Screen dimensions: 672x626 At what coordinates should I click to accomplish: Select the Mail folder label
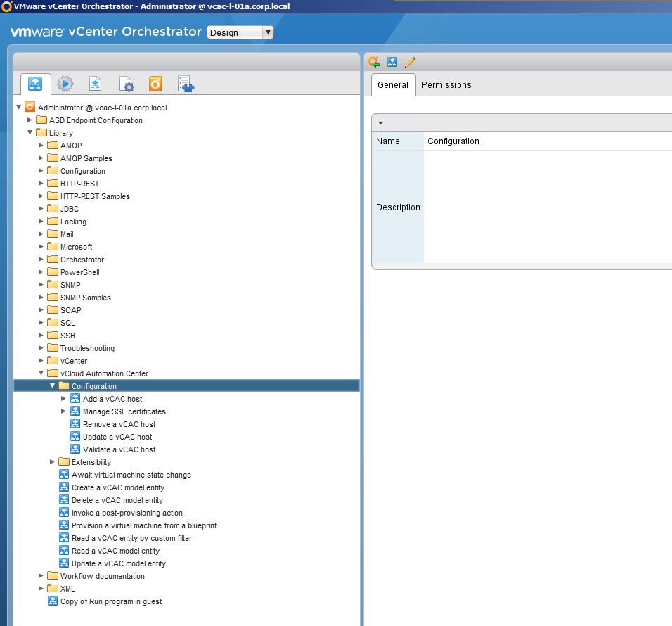pyautogui.click(x=67, y=234)
